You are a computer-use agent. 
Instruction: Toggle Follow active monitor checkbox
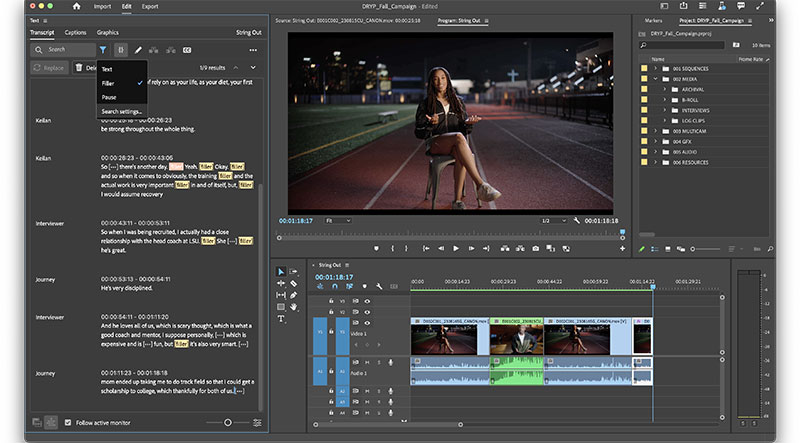click(x=68, y=423)
